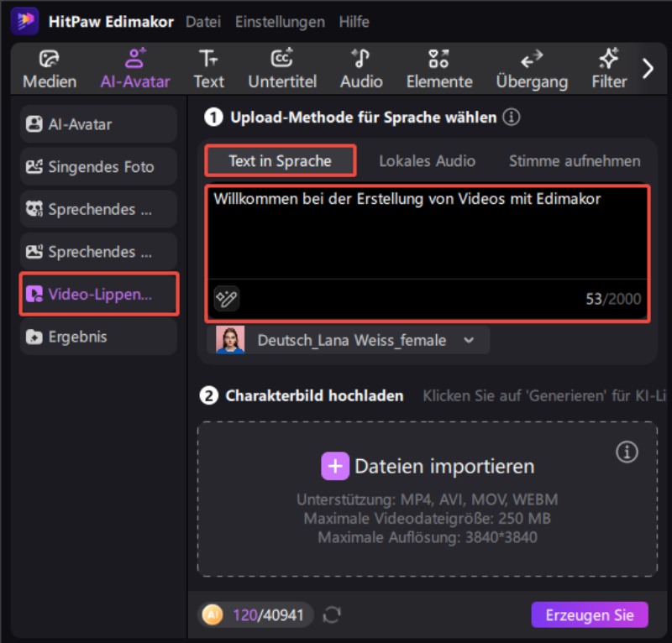Open the Medien toolbar section
The width and height of the screenshot is (672, 643).
click(x=50, y=69)
